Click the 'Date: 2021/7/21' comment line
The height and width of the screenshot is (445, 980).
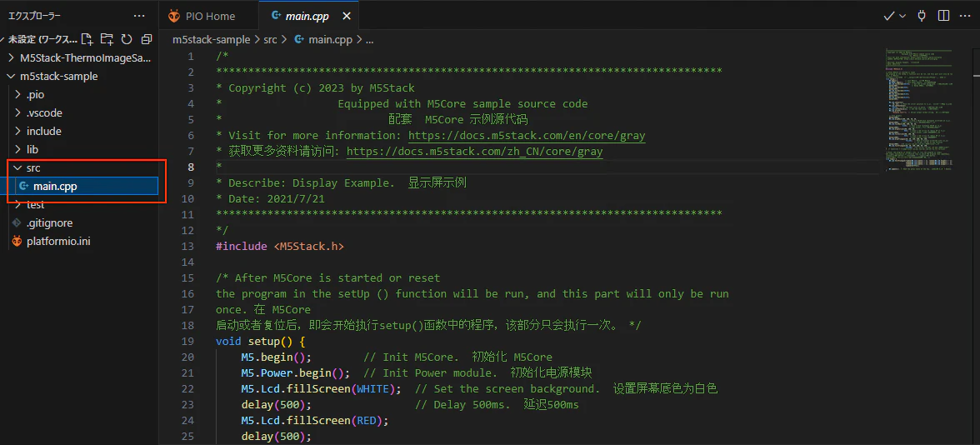tap(270, 198)
